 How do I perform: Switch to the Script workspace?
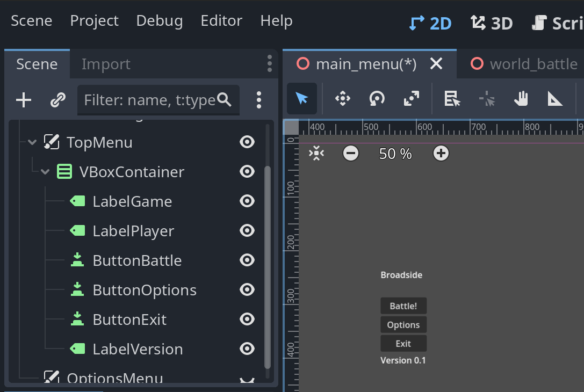click(557, 24)
